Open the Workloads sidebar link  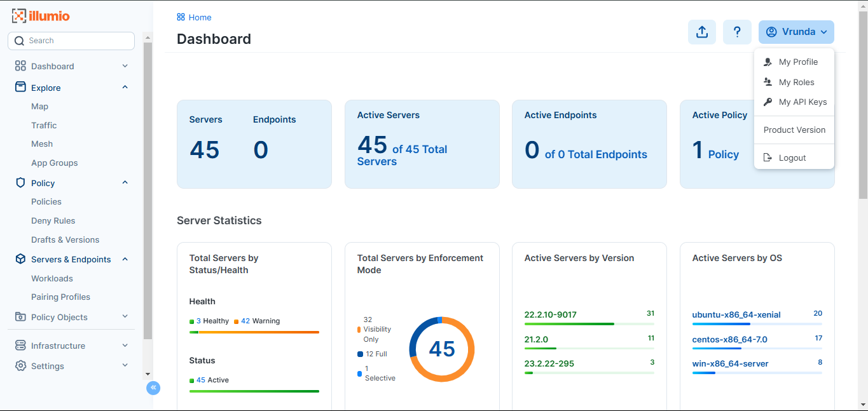[x=52, y=278]
